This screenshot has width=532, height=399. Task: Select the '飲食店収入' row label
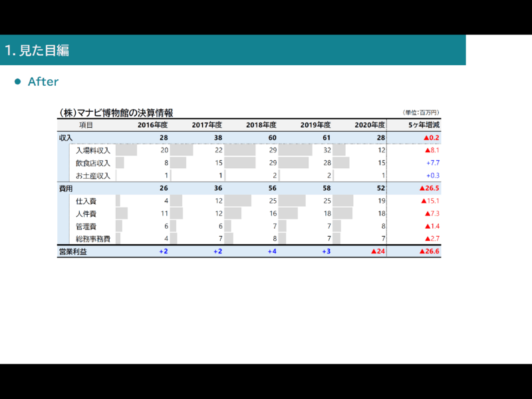(x=93, y=163)
